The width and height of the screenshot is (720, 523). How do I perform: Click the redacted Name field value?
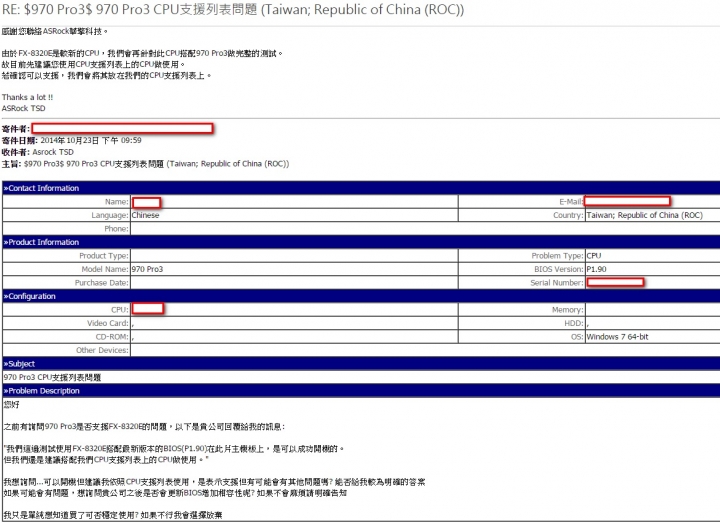pos(146,202)
